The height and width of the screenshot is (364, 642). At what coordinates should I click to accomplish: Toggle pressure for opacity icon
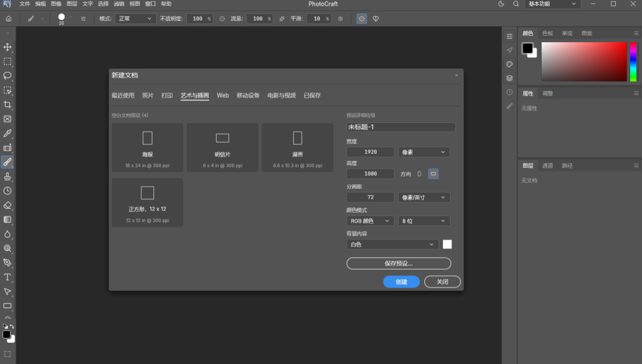pos(222,19)
